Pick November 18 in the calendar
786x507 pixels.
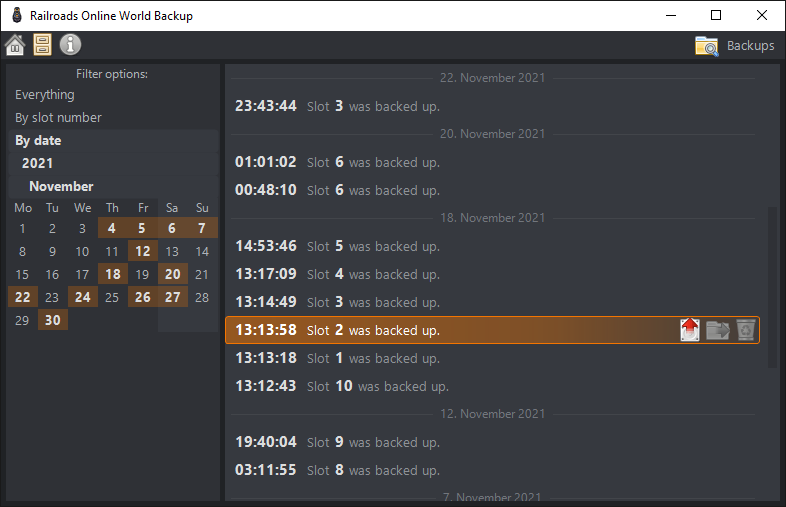point(113,274)
